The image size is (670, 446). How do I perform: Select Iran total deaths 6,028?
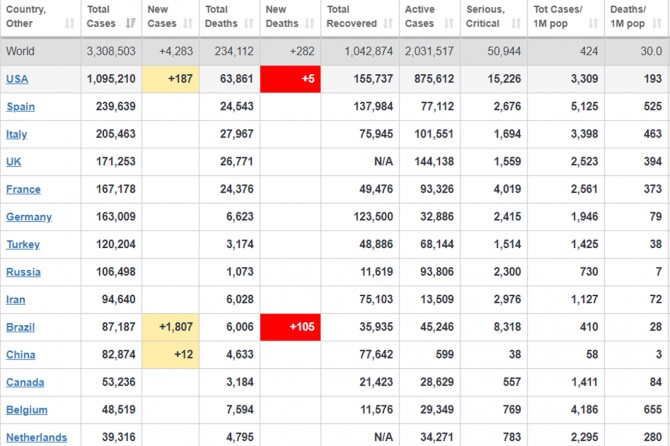[240, 299]
